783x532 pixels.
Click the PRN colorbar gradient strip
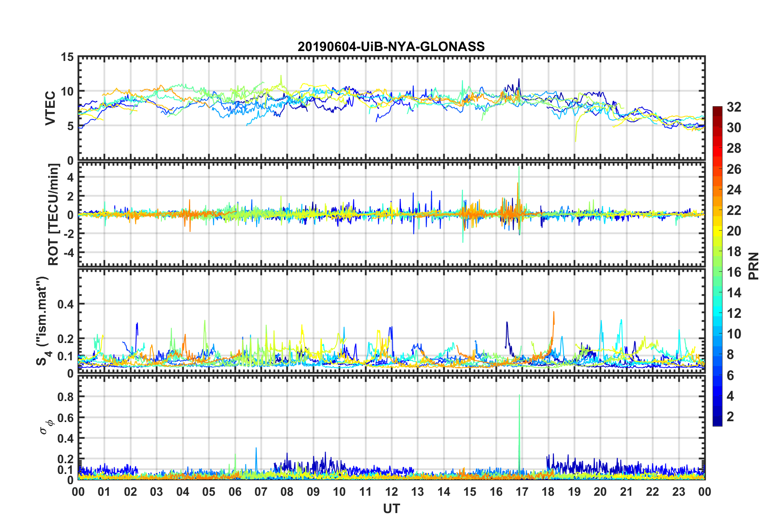pyautogui.click(x=717, y=266)
